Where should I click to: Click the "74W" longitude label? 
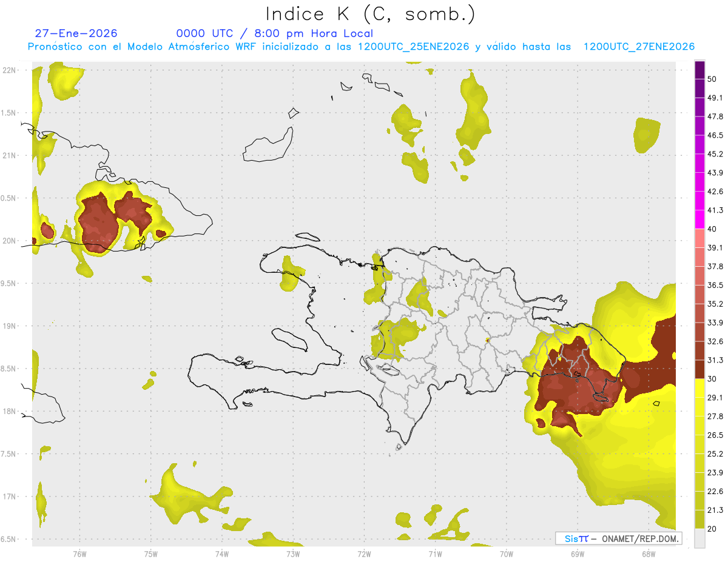click(222, 554)
